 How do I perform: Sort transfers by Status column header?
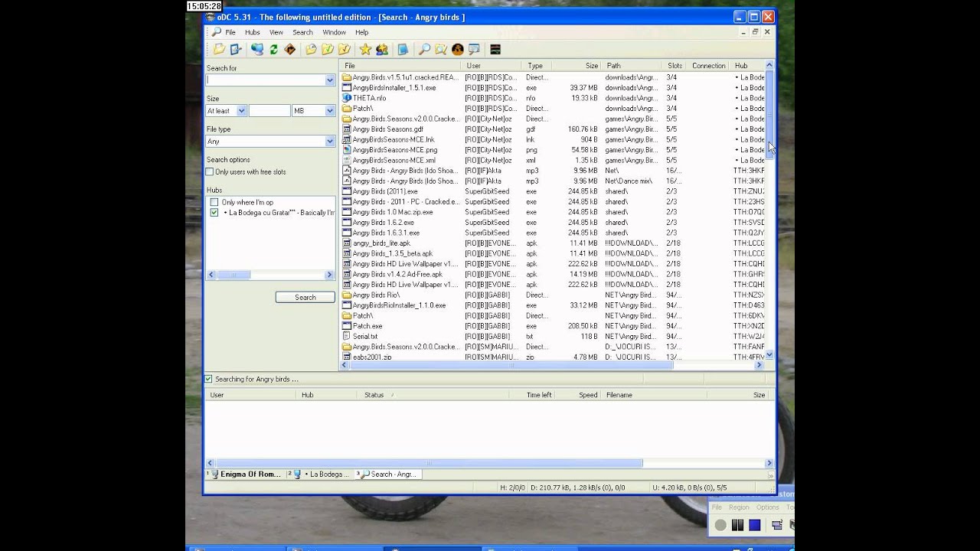pos(433,395)
